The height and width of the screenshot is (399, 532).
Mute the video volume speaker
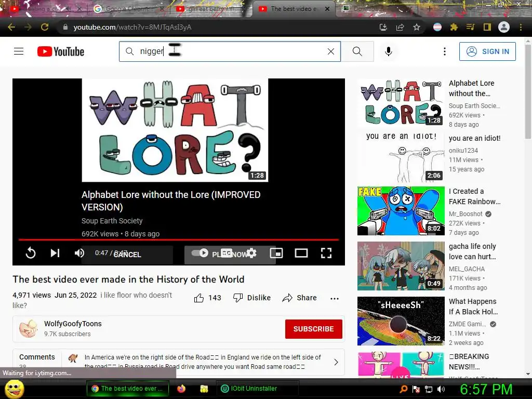click(79, 253)
